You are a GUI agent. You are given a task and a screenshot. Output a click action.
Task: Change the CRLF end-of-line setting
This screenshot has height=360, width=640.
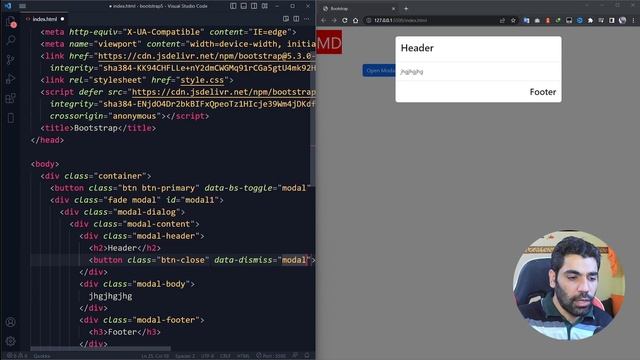click(x=225, y=356)
